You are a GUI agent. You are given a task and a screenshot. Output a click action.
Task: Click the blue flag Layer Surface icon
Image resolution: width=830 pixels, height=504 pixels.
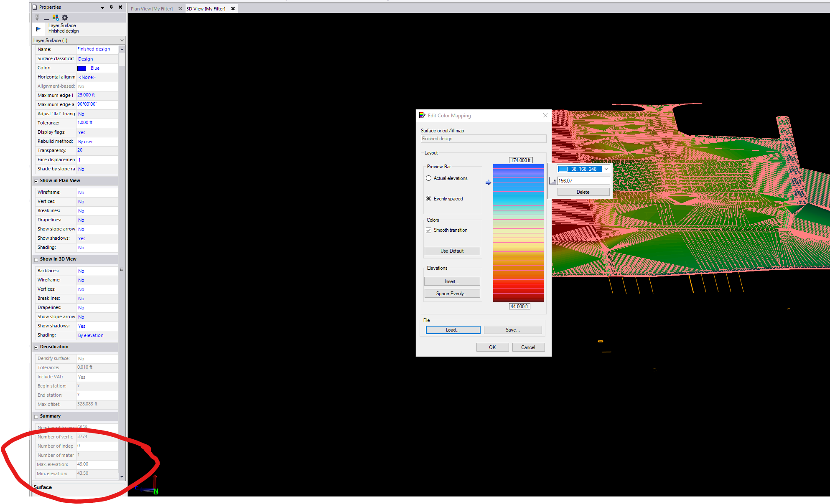point(38,29)
